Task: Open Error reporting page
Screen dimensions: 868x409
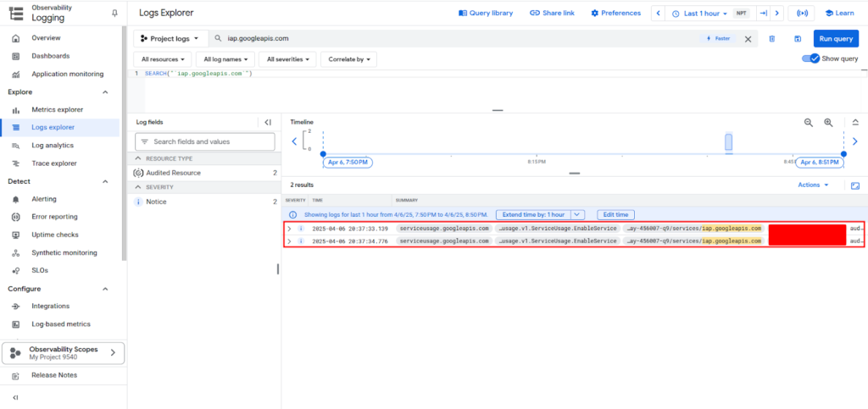Action: click(54, 217)
